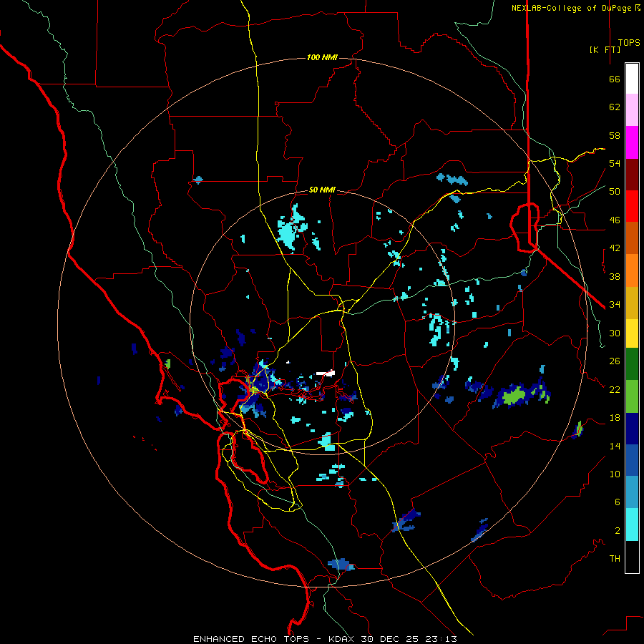Click the 18 legend scale value
The width and height of the screenshot is (644, 644).
615,418
